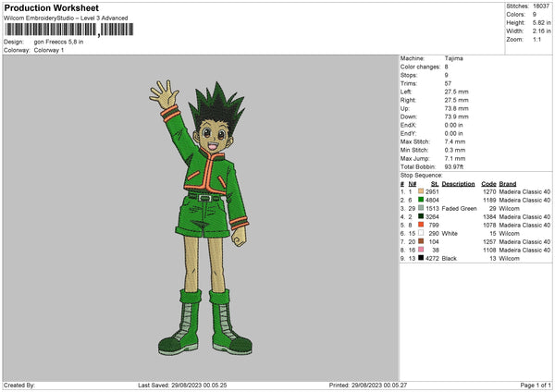Viewport: 555px width, 392px height.
Task: Click the Faded Green color swatch
Action: (x=421, y=208)
